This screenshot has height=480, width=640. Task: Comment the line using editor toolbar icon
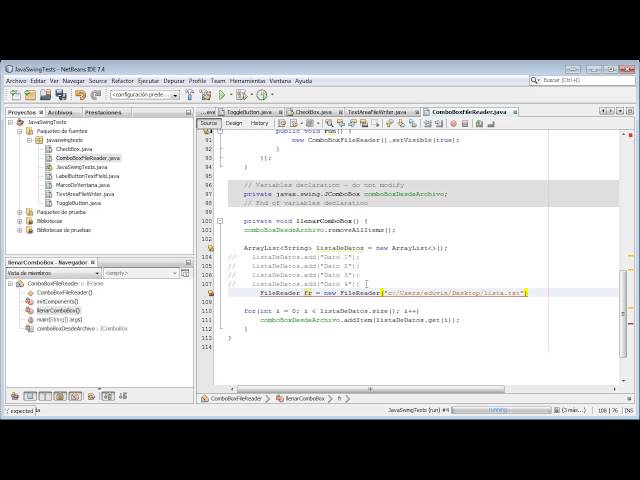pos(479,123)
